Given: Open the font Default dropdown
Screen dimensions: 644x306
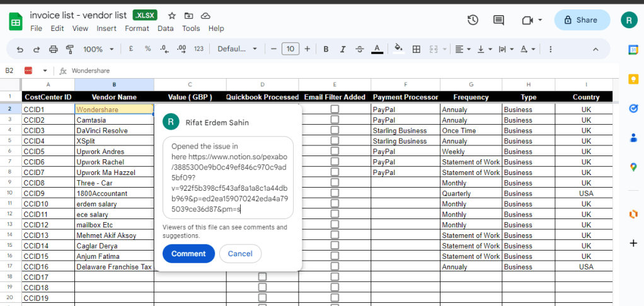Looking at the screenshot, I should click(x=237, y=49).
